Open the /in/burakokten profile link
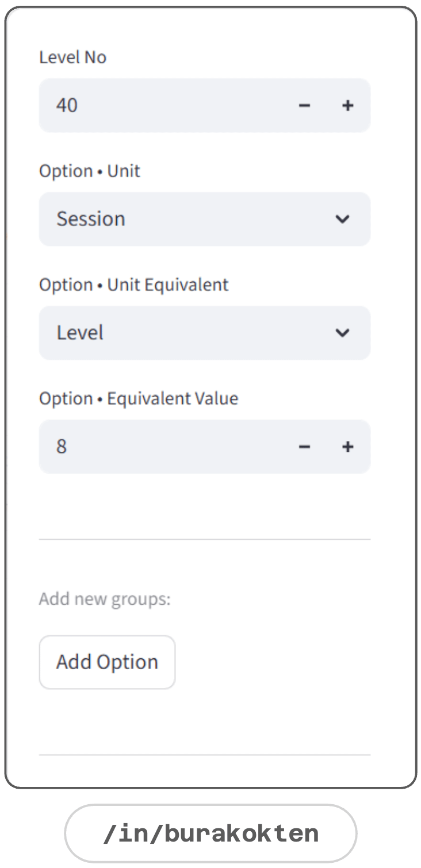Viewport: 421px width, 868px height. 210,834
